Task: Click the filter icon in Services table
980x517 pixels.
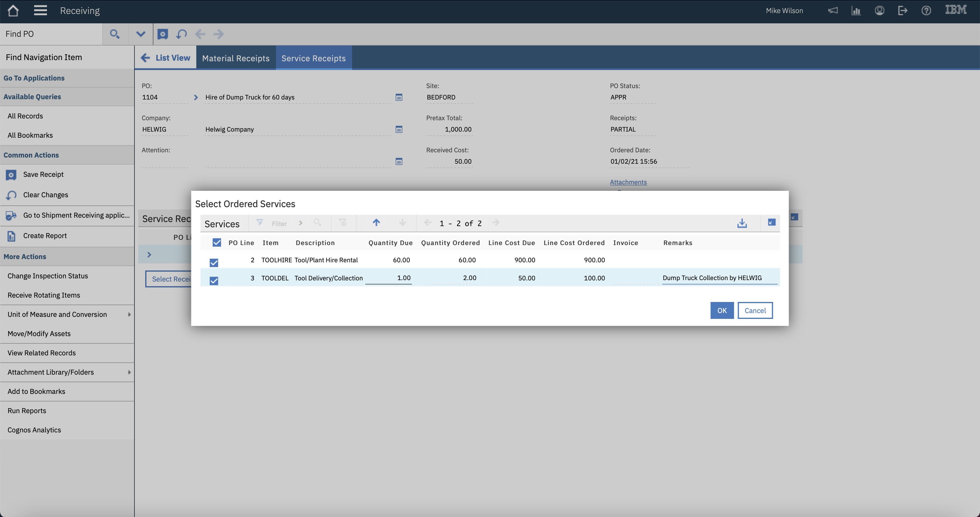Action: point(260,223)
